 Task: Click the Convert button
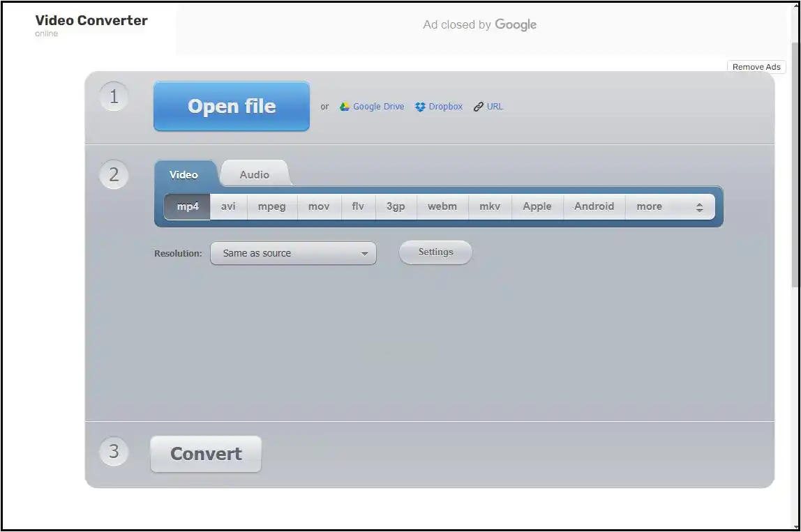[206, 454]
